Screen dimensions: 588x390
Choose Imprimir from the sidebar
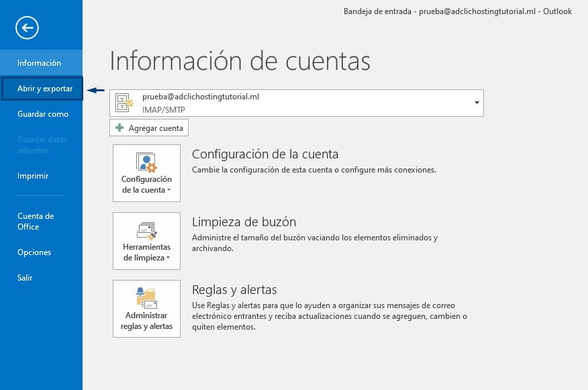point(41,176)
